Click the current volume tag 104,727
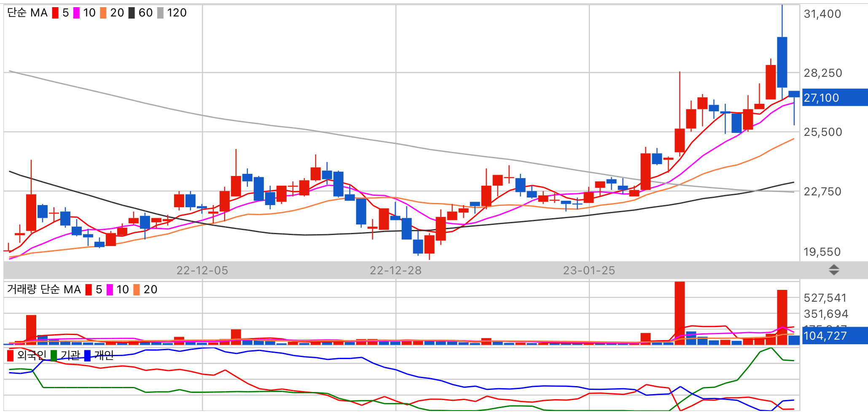This screenshot has height=419, width=868. pyautogui.click(x=835, y=336)
